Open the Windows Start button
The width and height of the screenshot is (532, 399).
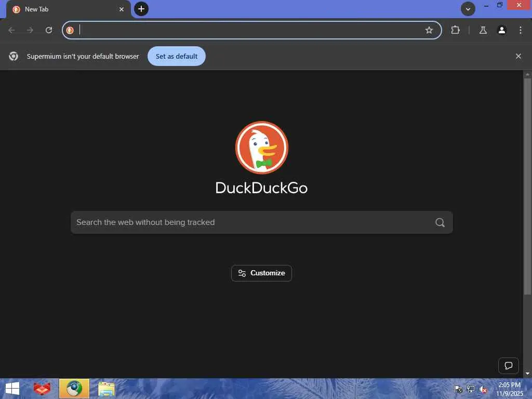[12, 389]
